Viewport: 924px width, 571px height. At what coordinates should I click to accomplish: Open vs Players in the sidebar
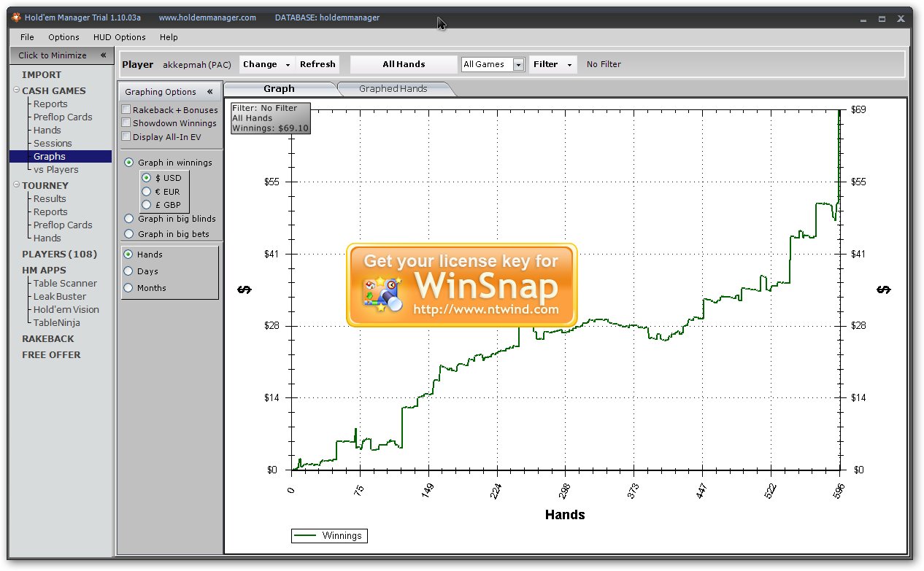(55, 169)
